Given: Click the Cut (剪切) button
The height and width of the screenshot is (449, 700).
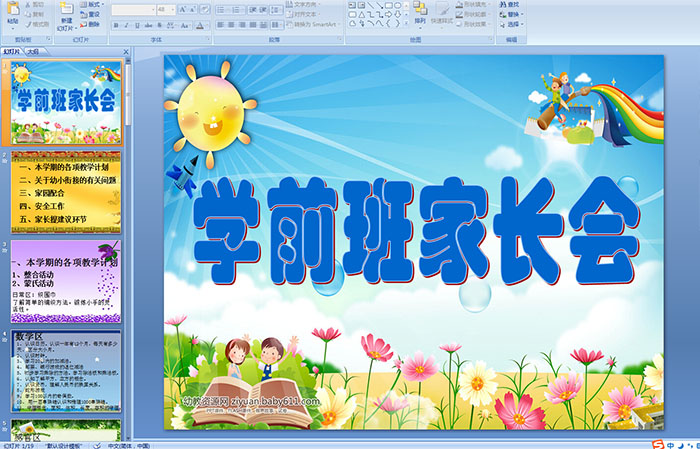Looking at the screenshot, I should pos(35,4).
